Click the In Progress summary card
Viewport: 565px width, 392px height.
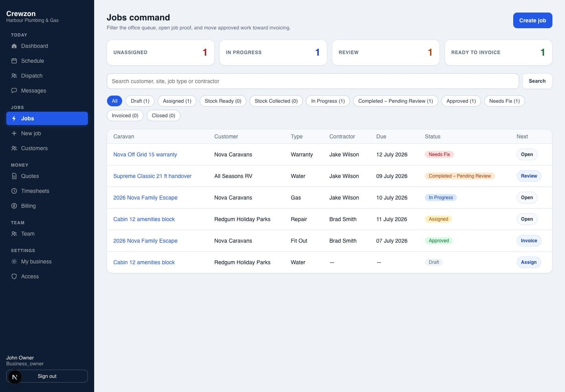coord(273,53)
